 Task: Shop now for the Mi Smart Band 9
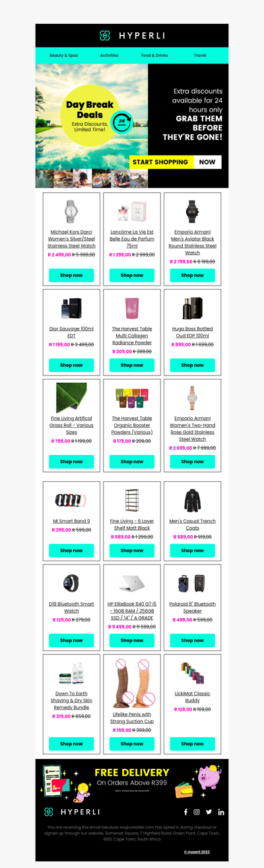coord(71,550)
